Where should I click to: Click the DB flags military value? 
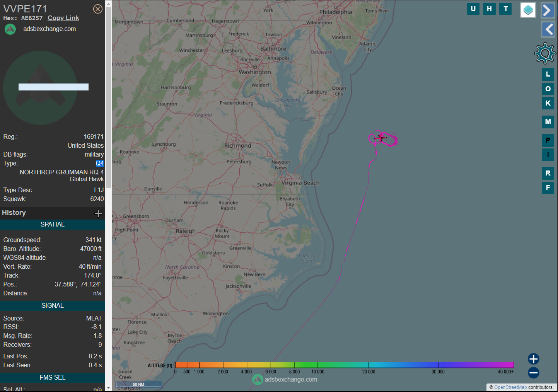tap(94, 155)
